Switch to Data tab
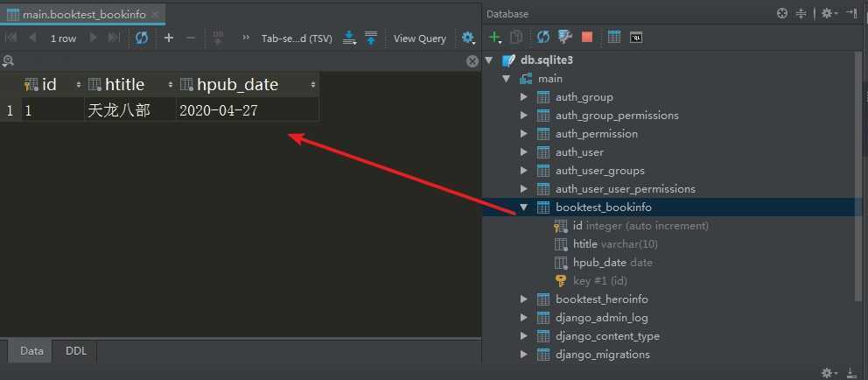The height and width of the screenshot is (380, 868). point(31,350)
